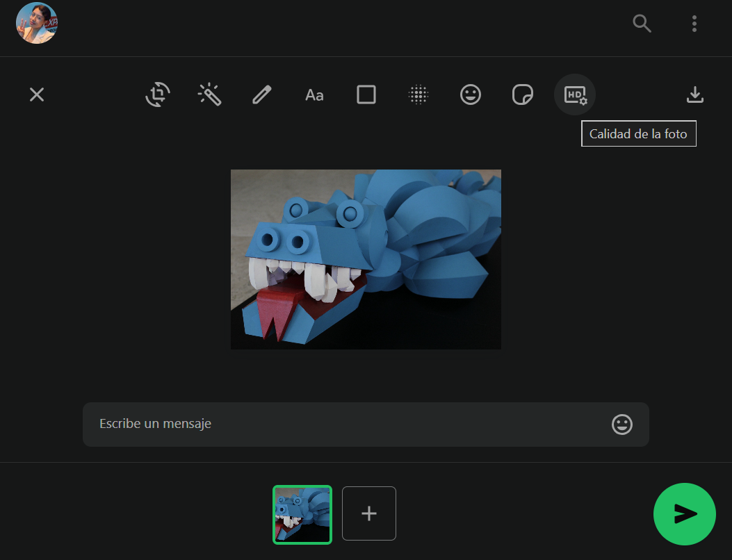The height and width of the screenshot is (560, 732).
Task: Click the large hippo image preview
Action: click(366, 259)
